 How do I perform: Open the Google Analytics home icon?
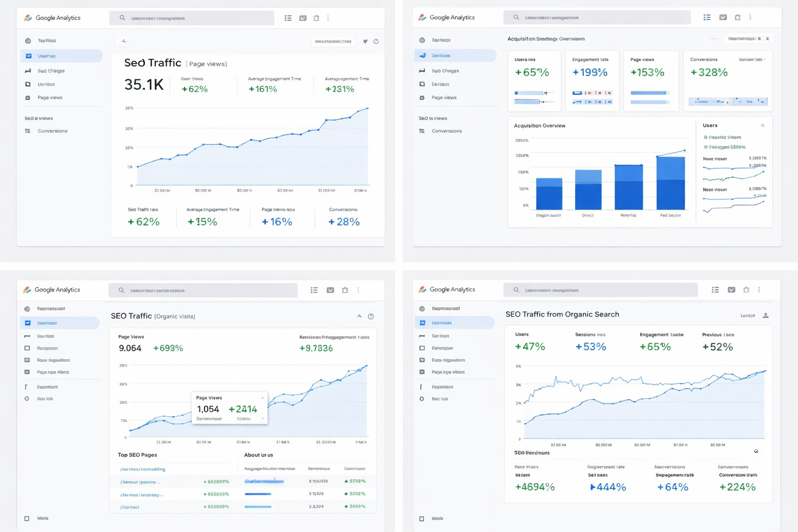(x=27, y=17)
